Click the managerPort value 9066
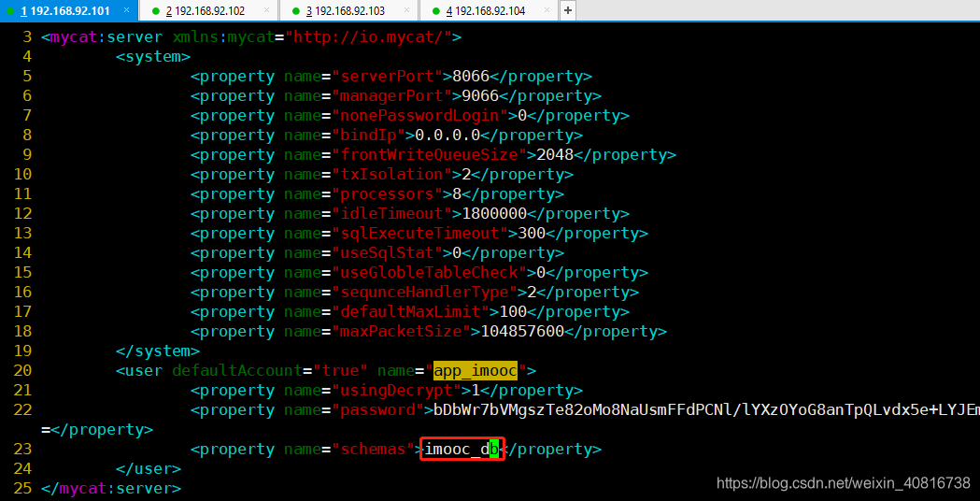980x501 pixels. pos(480,96)
